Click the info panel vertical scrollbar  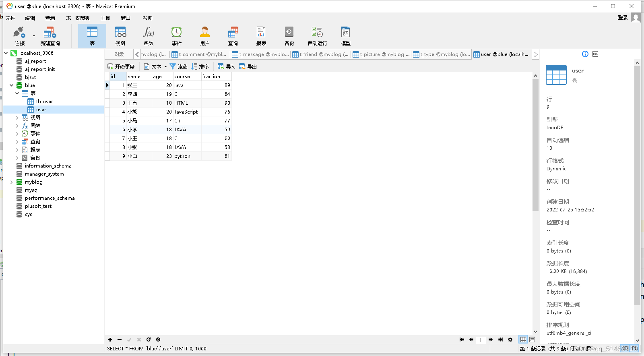637,185
